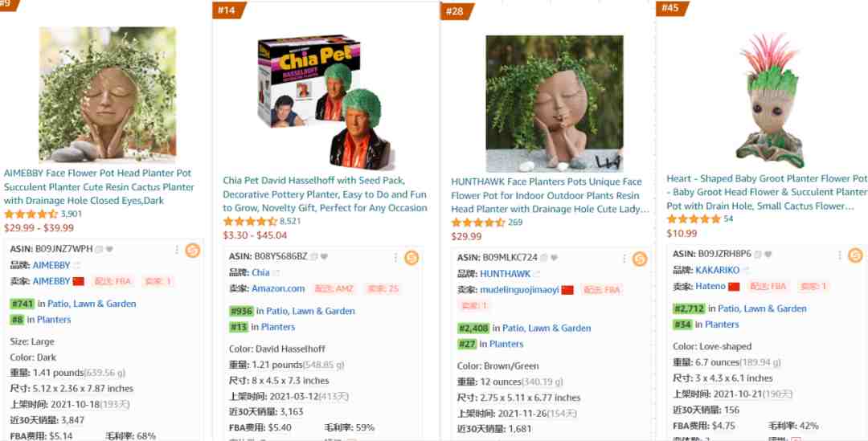The image size is (868, 441).
Task: Click orange seller-tool icon on KAKARIKO card
Action: pyautogui.click(x=855, y=255)
